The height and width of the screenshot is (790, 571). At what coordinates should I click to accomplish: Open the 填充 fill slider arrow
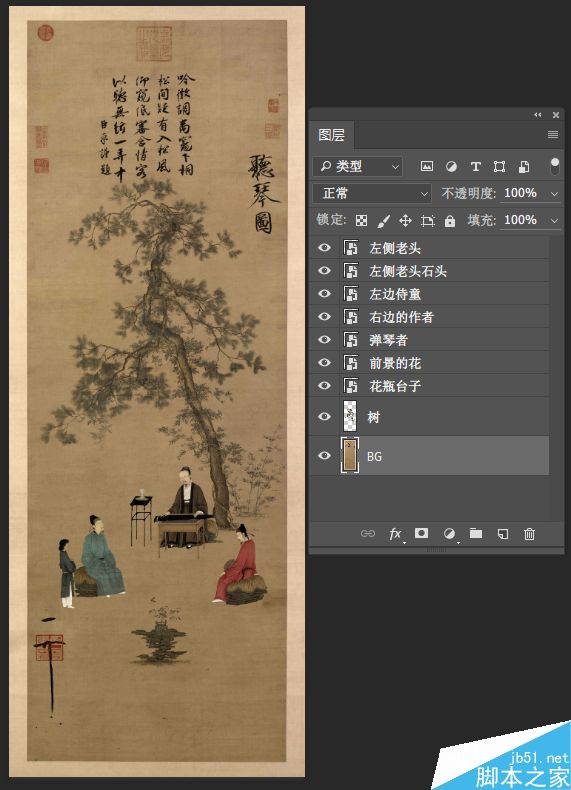pos(554,221)
